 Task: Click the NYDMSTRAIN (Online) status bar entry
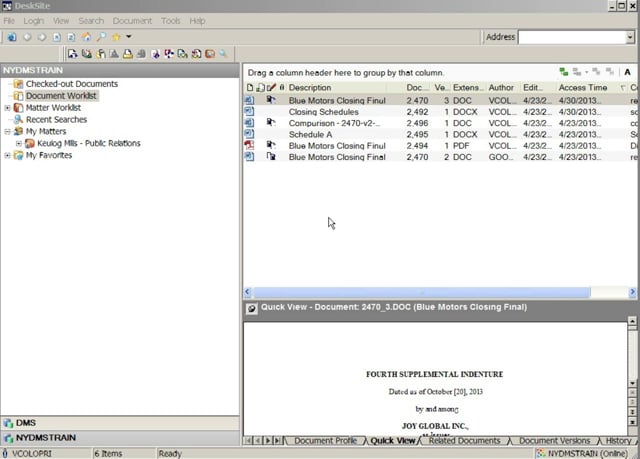tap(582, 453)
